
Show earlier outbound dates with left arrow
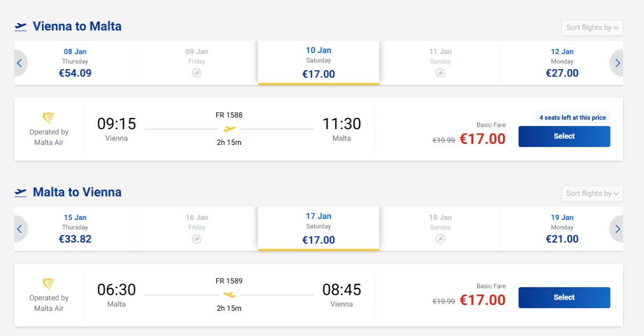click(20, 63)
